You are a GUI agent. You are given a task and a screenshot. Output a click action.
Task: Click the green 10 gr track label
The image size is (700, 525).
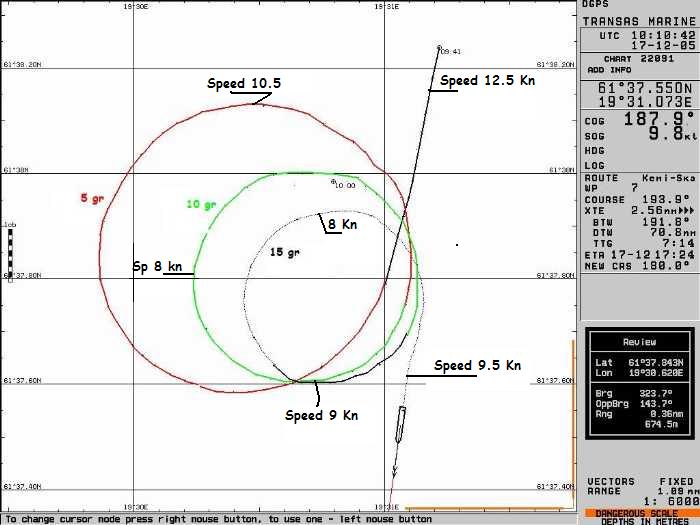(201, 204)
